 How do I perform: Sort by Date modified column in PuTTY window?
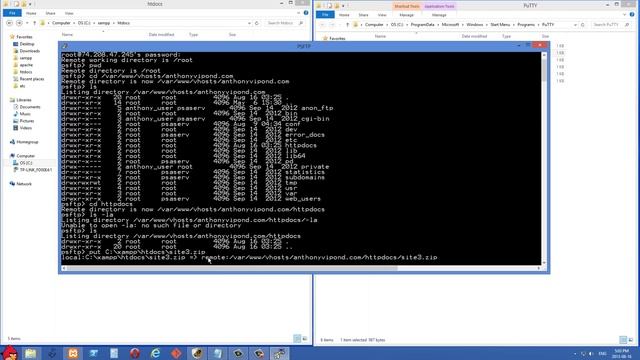point(474,36)
